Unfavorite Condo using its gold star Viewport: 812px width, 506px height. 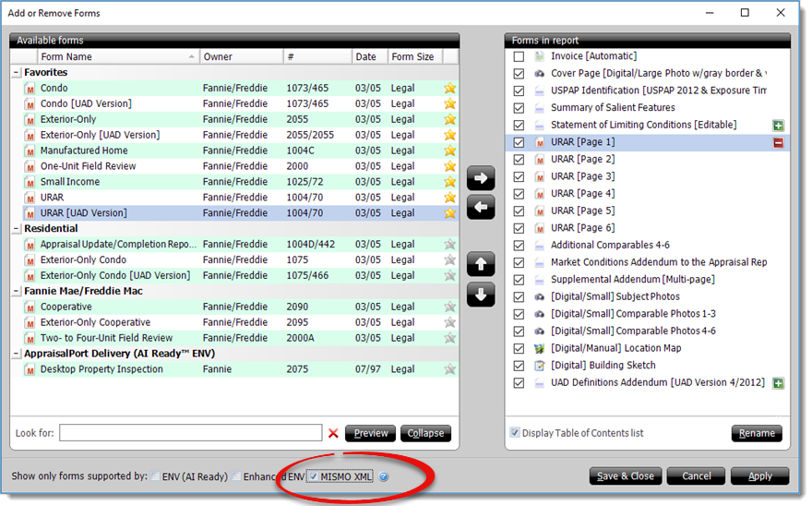(x=450, y=88)
